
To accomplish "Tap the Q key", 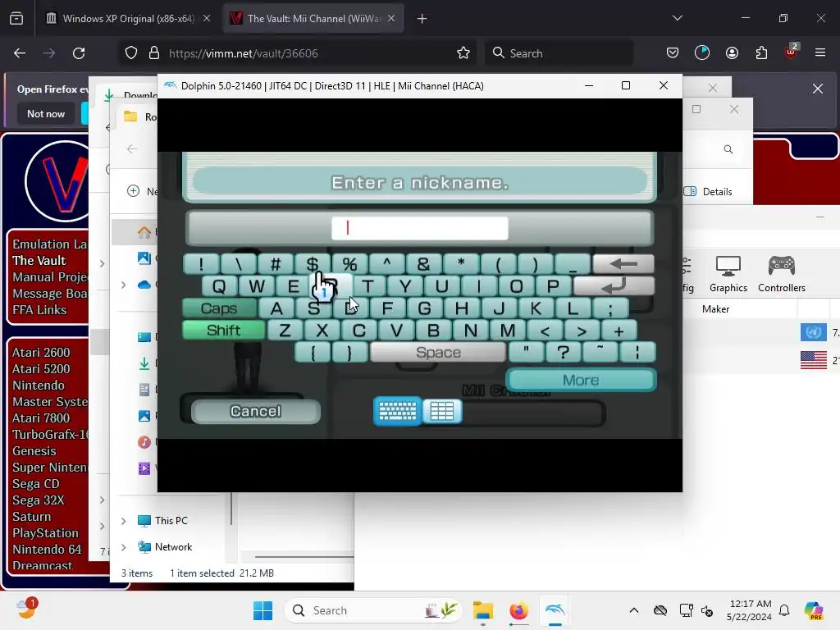I will point(219,286).
